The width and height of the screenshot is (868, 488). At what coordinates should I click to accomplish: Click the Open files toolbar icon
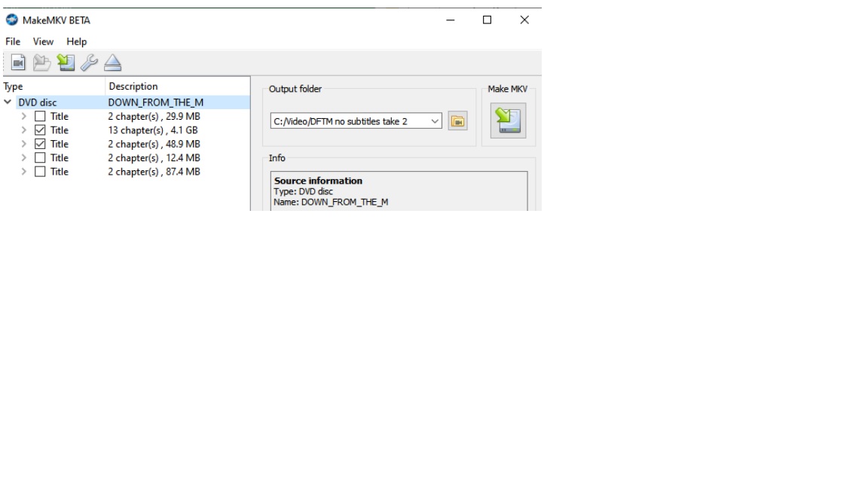pyautogui.click(x=17, y=63)
